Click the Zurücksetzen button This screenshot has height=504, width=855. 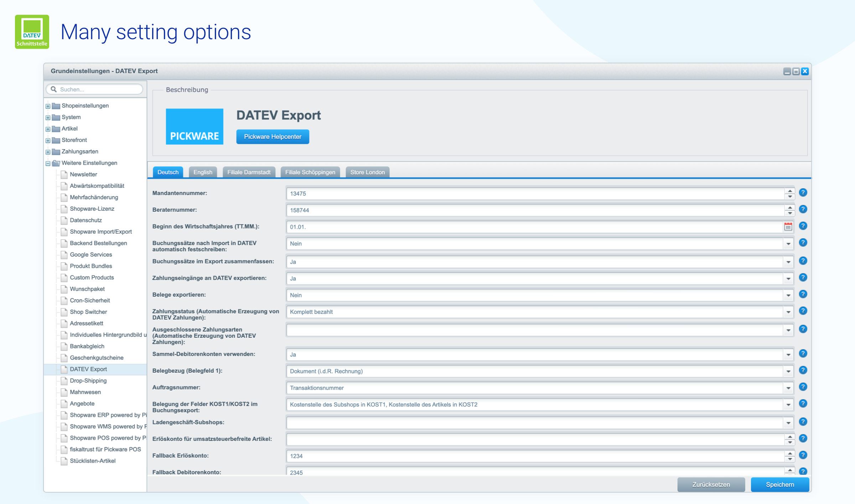click(x=711, y=484)
